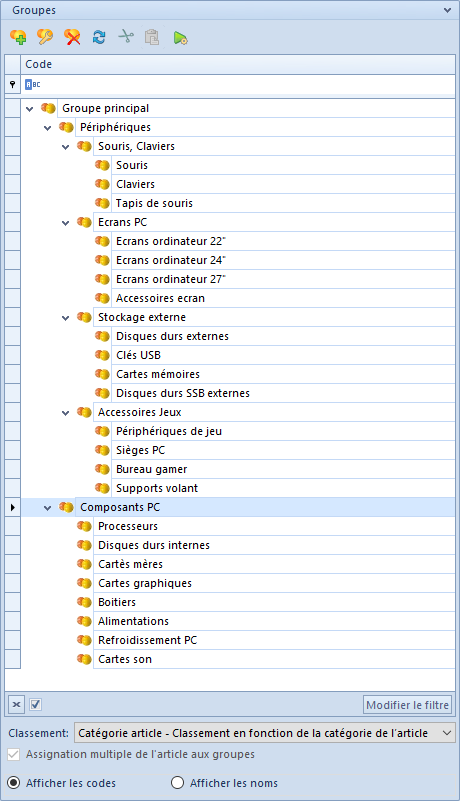460x801 pixels.
Task: Select the Afficher les noms radio button
Action: [177, 783]
